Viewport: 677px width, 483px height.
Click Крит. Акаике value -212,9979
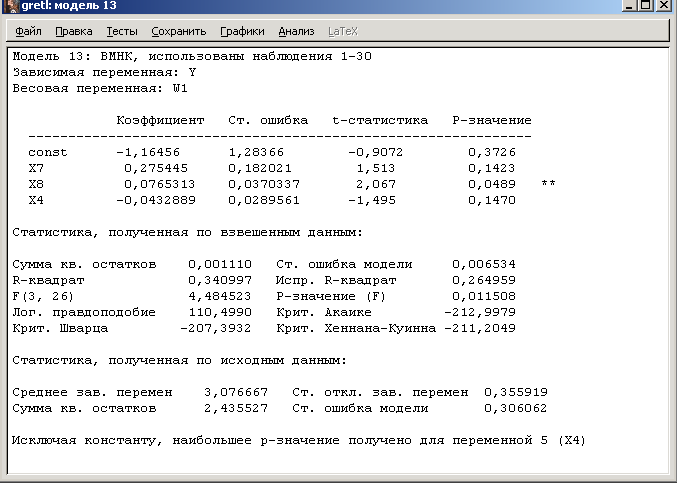click(480, 312)
